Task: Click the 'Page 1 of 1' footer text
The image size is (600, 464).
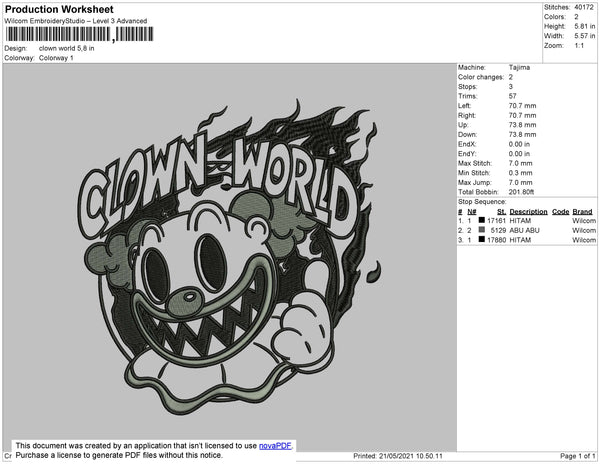Action: (578, 456)
